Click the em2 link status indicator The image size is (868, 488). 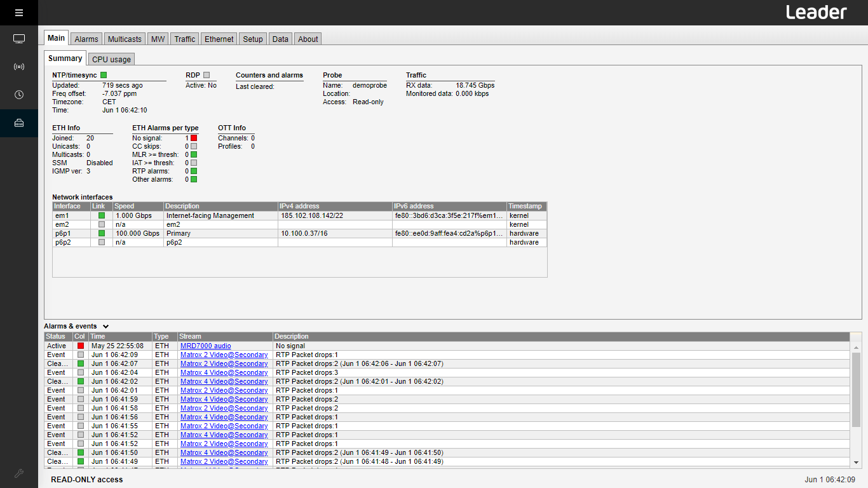coord(101,224)
